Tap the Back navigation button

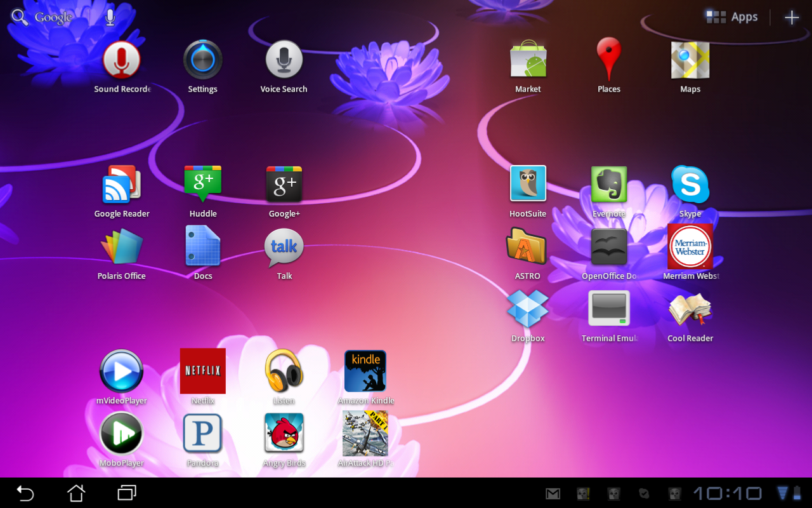tap(25, 493)
